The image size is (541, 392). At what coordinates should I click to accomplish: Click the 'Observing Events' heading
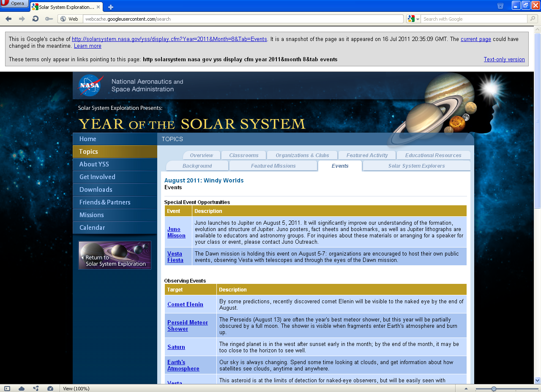[x=185, y=281]
